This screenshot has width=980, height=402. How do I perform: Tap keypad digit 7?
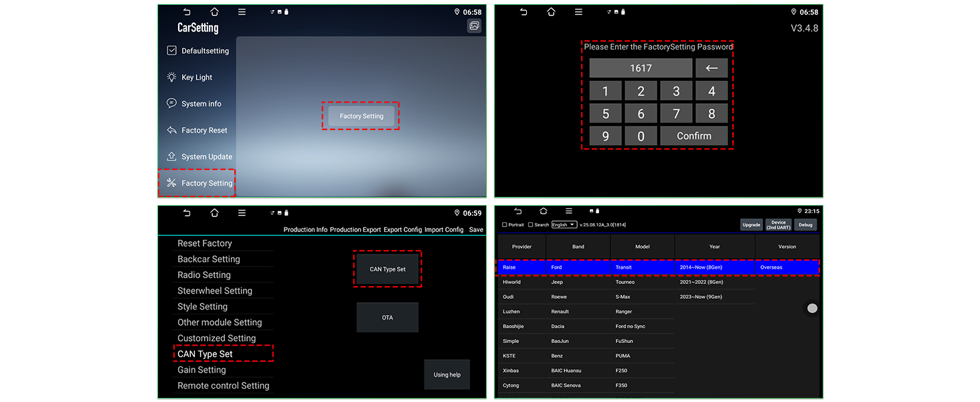pos(676,114)
